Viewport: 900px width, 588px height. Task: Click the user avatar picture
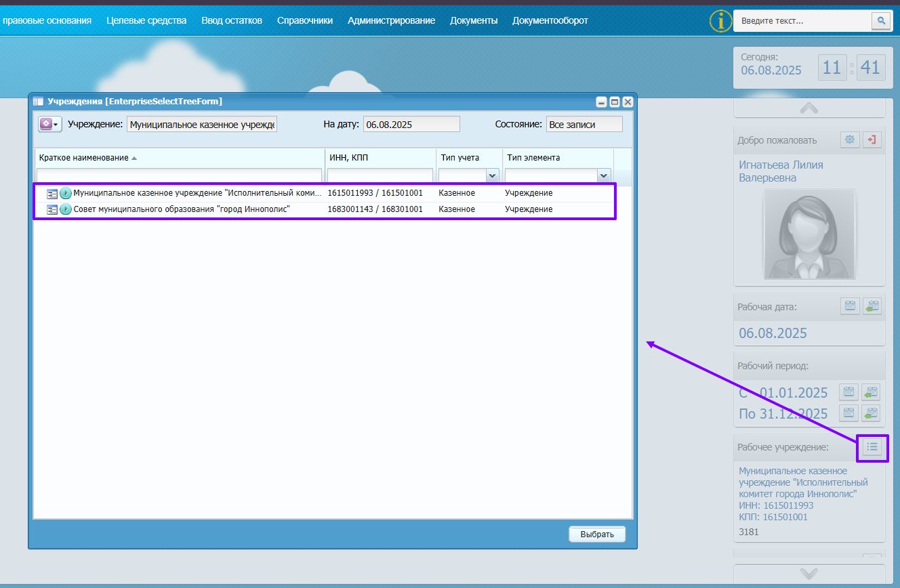(x=809, y=234)
